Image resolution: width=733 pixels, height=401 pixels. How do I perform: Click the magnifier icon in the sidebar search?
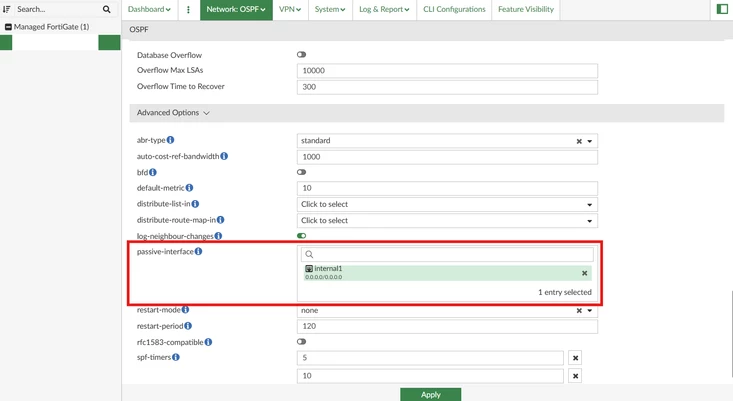107,9
